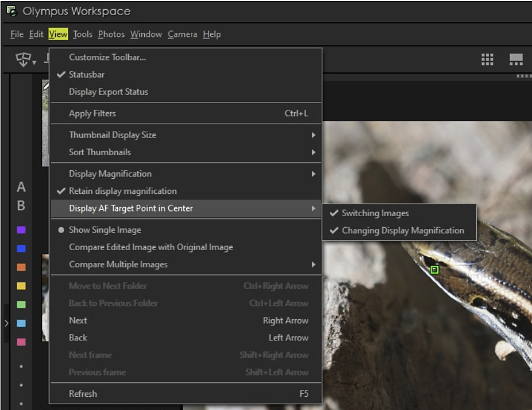Switch to thumbnail grid view icon

coord(487,60)
